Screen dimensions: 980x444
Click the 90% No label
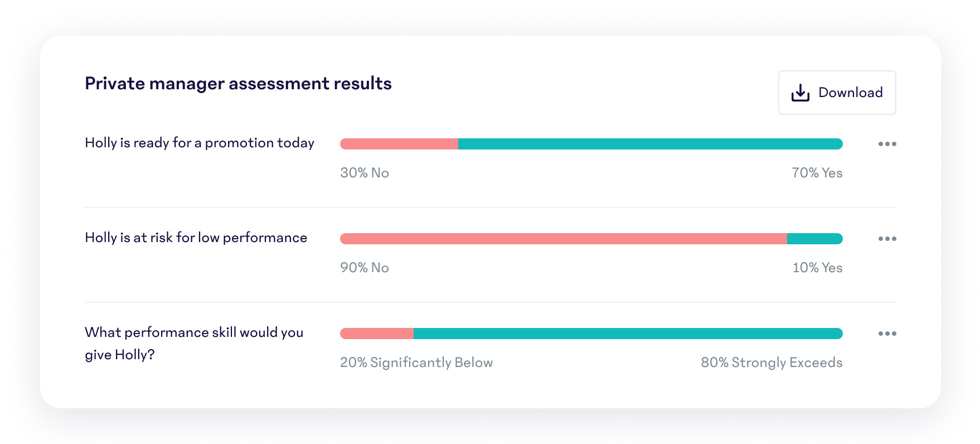pos(364,268)
